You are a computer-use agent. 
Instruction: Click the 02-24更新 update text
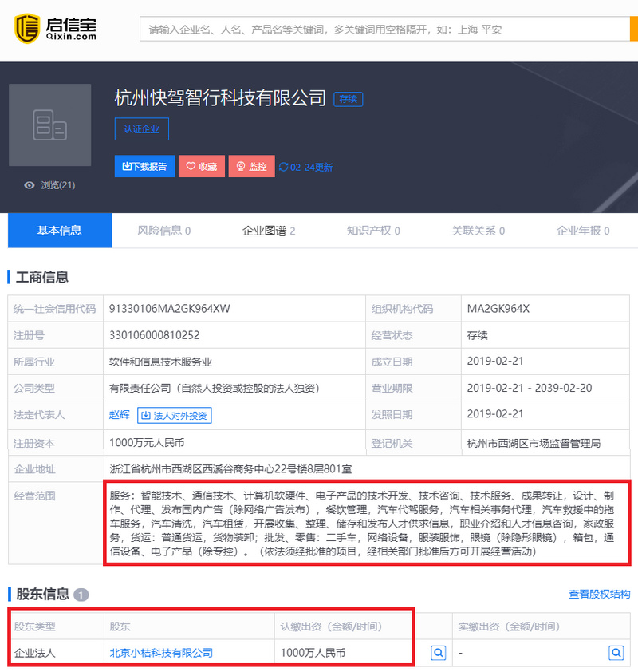coord(311,167)
